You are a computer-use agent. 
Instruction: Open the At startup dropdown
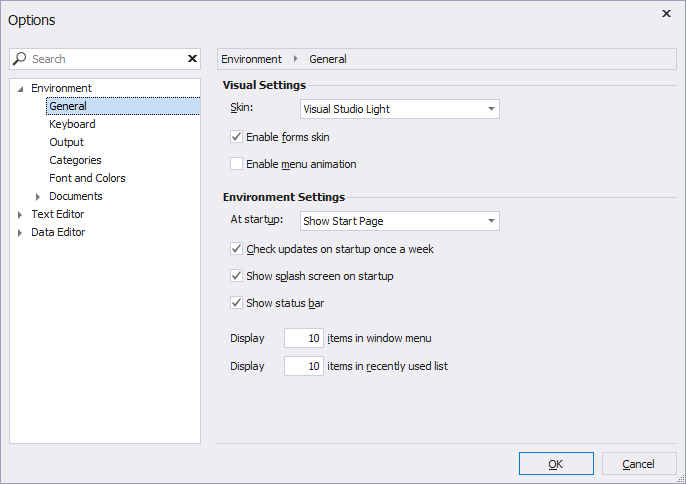[x=491, y=221]
